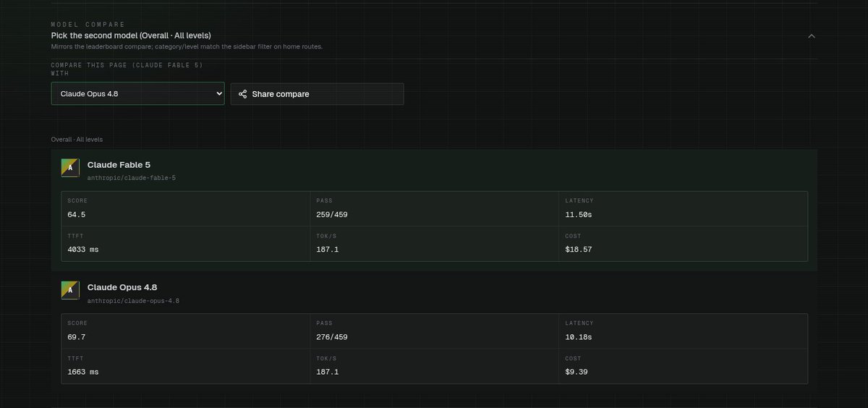This screenshot has width=868, height=408.
Task: Click the $9.39 cost value
Action: tap(576, 372)
